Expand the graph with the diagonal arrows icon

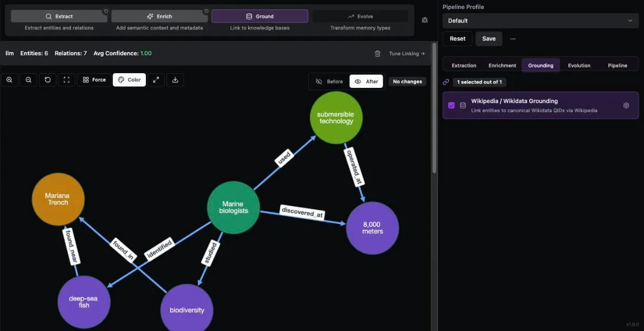click(156, 80)
